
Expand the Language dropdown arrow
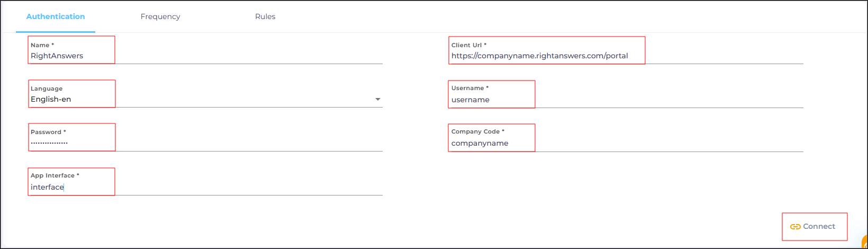378,100
